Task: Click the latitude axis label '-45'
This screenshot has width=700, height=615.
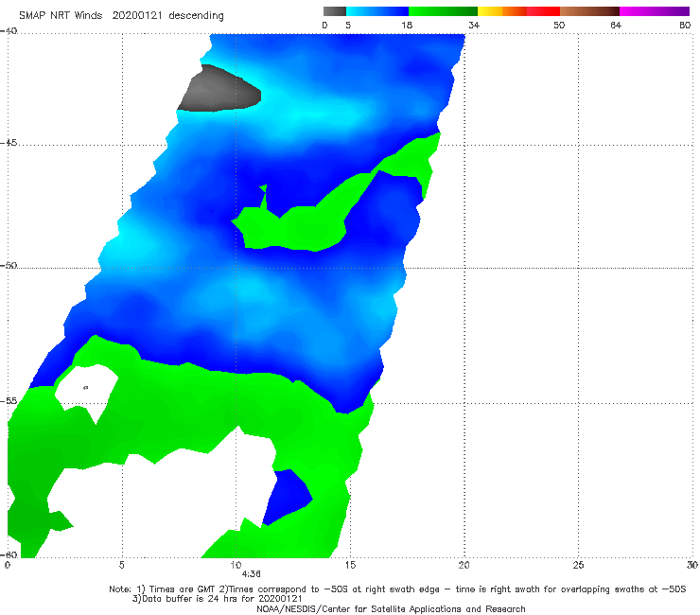Action: pos(9,143)
